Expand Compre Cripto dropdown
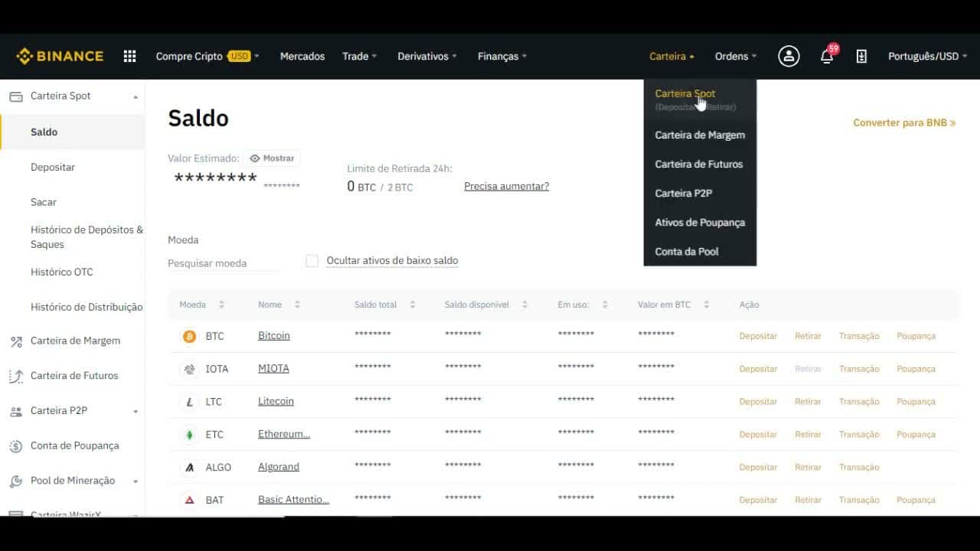 coord(207,56)
